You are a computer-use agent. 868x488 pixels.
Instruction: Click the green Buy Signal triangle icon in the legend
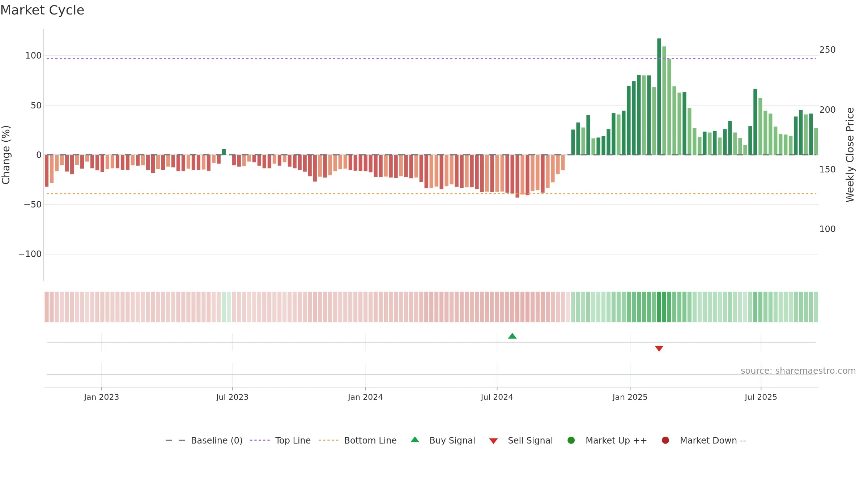[x=415, y=440]
